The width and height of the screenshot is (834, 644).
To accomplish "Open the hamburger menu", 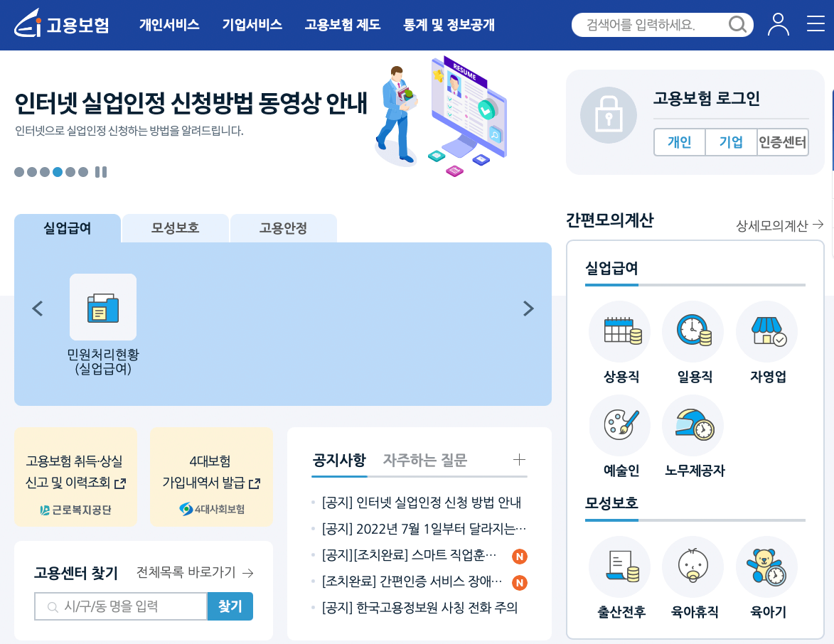I will tap(816, 23).
